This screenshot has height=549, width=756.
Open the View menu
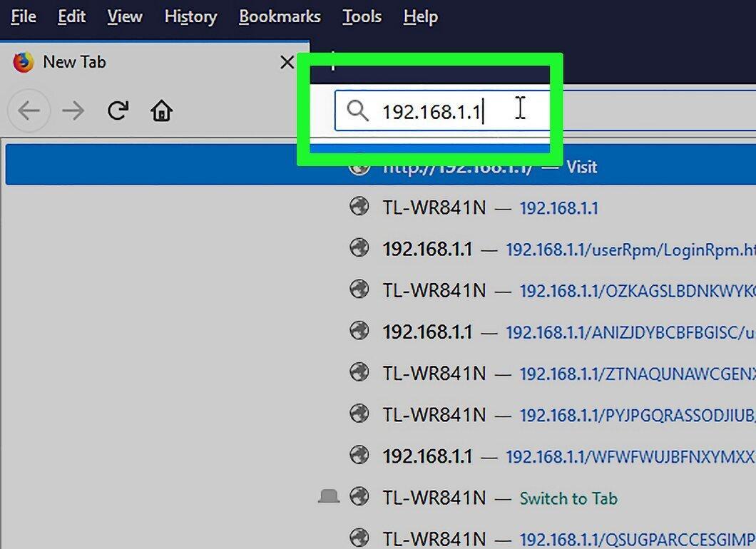(x=124, y=17)
